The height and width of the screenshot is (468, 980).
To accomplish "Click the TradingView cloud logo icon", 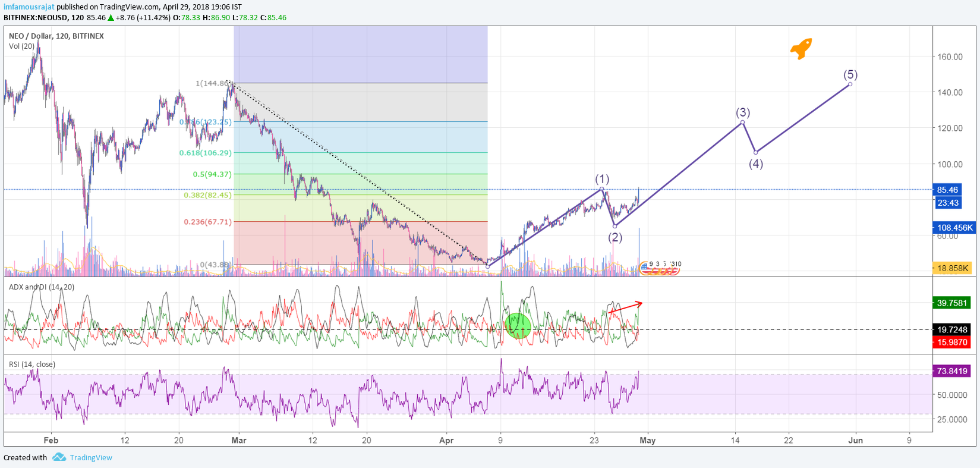I will tap(59, 457).
